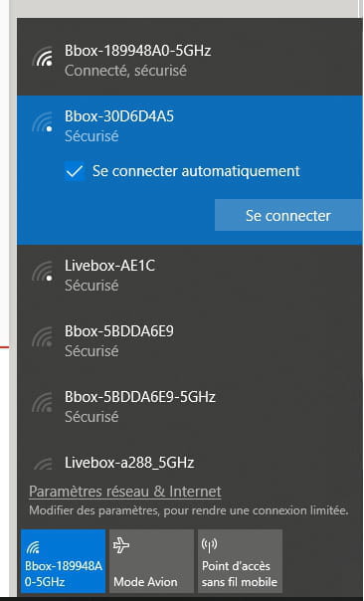Image resolution: width=364 pixels, height=601 pixels.
Task: Turn on Point d'accès sans fil mobile
Action: 241,561
